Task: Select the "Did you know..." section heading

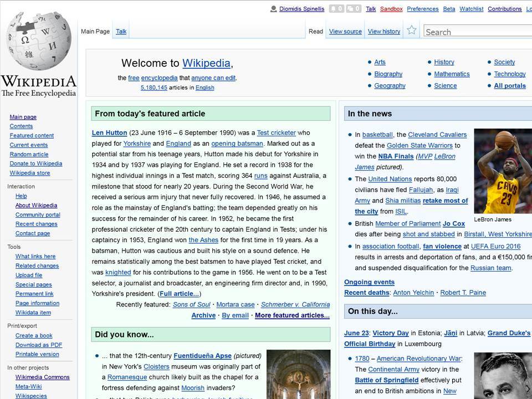Action: 124,335
